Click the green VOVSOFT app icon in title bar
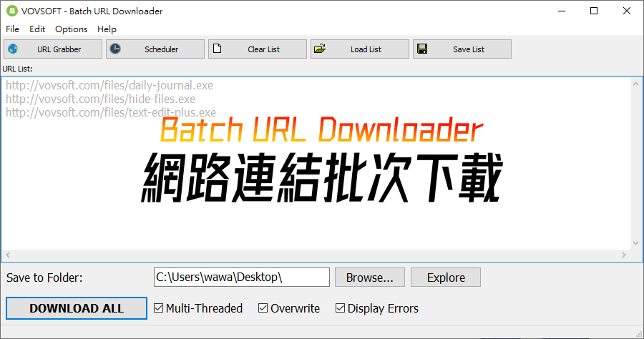This screenshot has height=339, width=644. [12, 11]
